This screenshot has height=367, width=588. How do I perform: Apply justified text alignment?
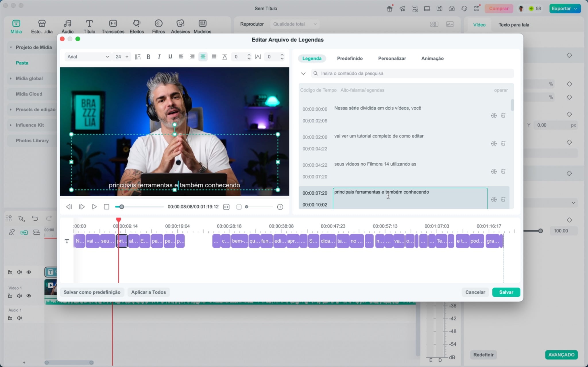214,57
